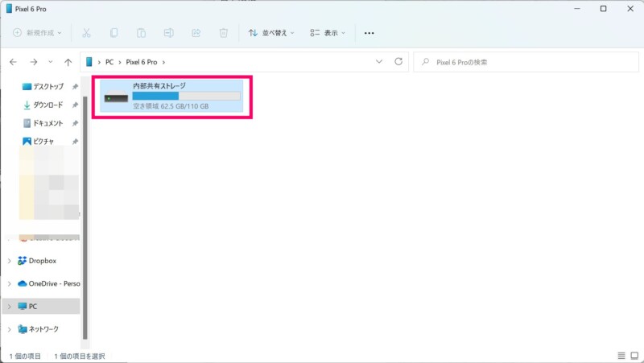Open the 表示 view dropdown
The image size is (644, 363).
pyautogui.click(x=328, y=33)
